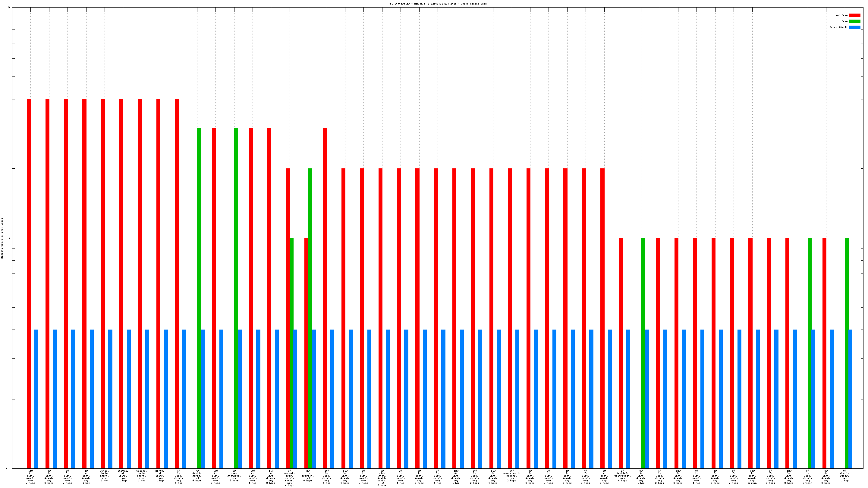
Task: Click the dnsbl-3.uceprotect.net axis label
Action: 622,476
